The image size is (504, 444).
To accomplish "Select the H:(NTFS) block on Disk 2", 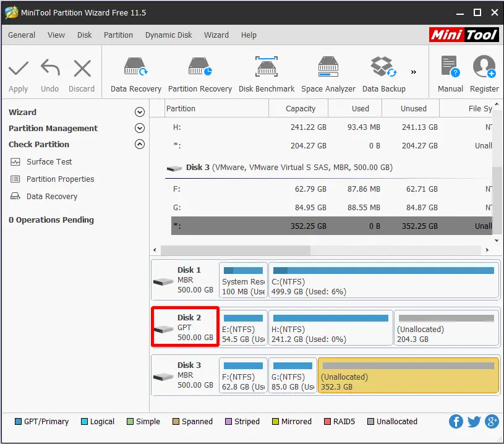I will [x=331, y=328].
